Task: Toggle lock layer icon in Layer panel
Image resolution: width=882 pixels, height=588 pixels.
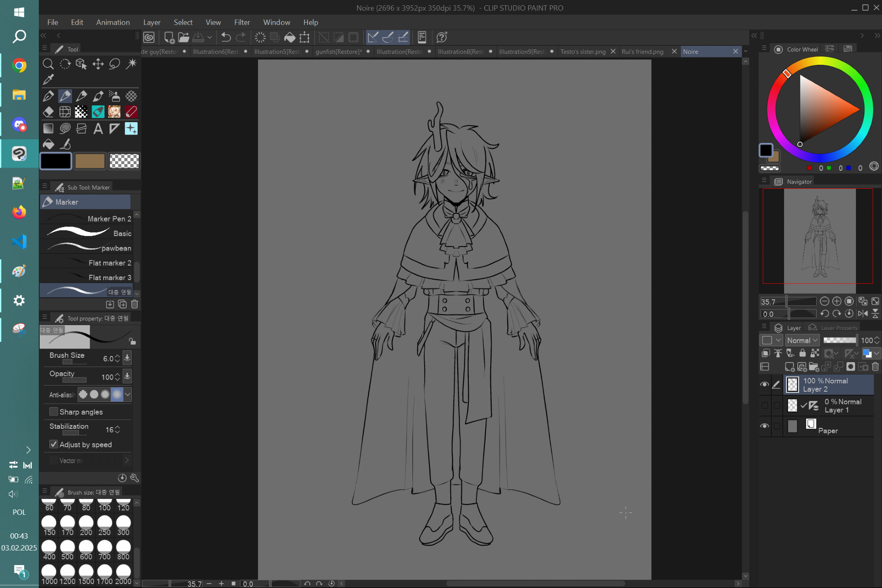Action: pyautogui.click(x=803, y=353)
